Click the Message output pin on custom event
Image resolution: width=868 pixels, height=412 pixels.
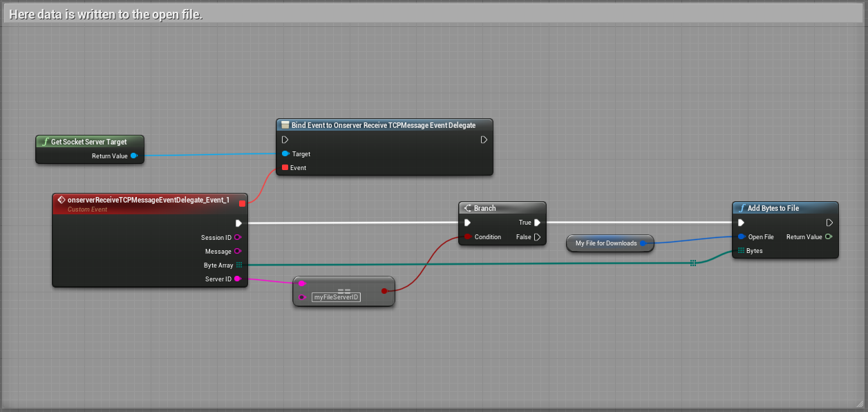click(238, 251)
